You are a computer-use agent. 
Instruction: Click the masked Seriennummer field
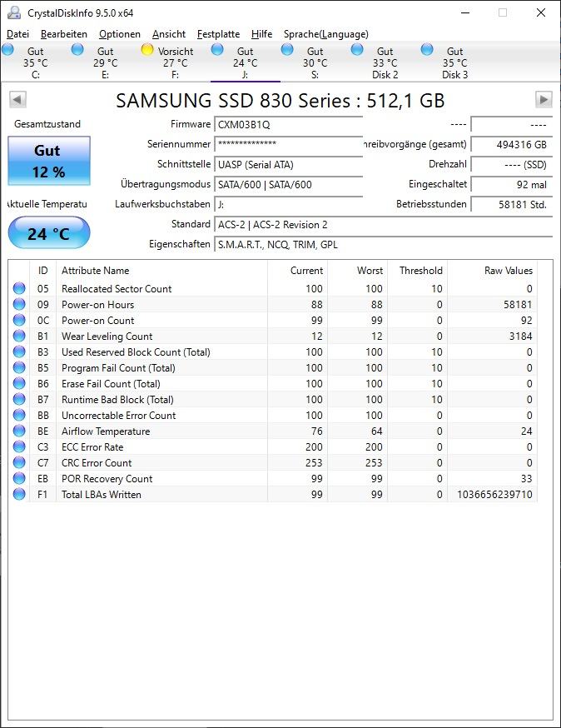[288, 144]
